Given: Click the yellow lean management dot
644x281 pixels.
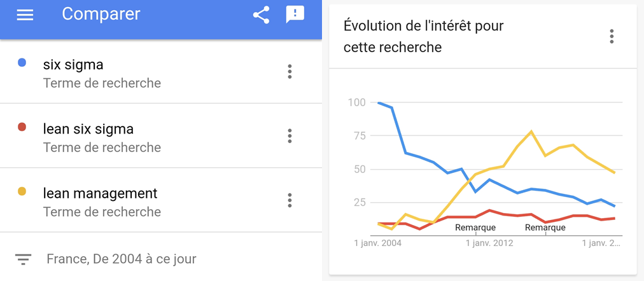Looking at the screenshot, I should click(x=22, y=191).
